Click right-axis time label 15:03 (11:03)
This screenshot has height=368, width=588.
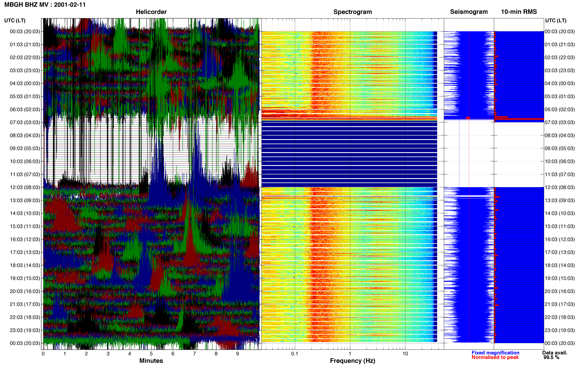[x=560, y=226]
